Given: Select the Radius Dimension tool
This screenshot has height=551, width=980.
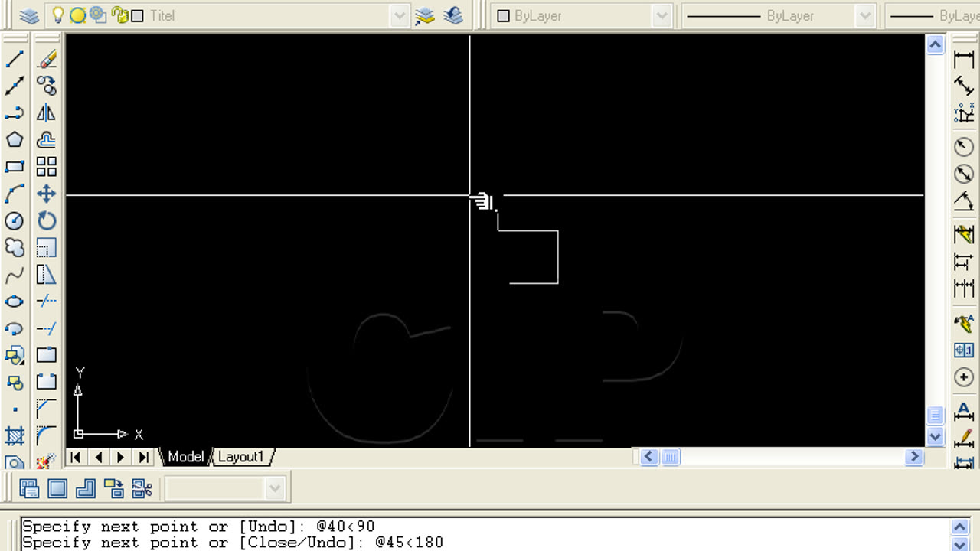Looking at the screenshot, I should [x=964, y=146].
